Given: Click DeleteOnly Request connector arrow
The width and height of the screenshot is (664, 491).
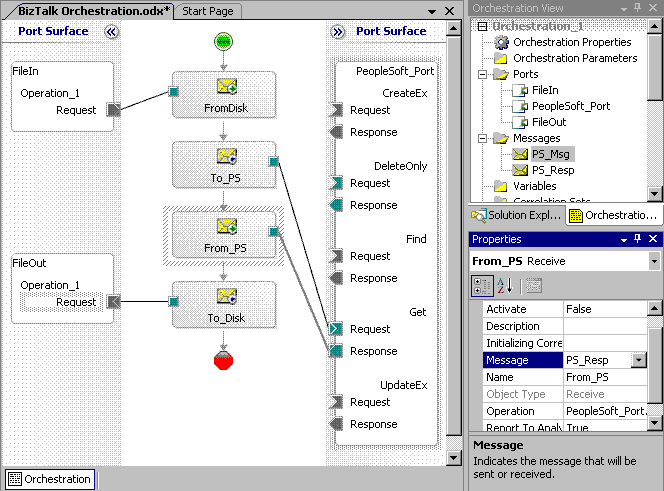Looking at the screenshot, I should click(337, 183).
